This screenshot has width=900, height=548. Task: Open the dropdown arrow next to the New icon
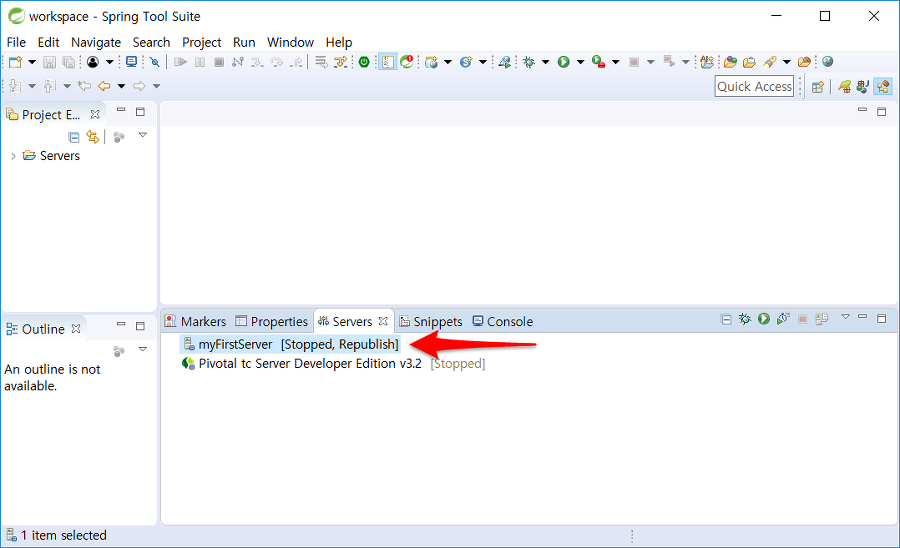pos(32,62)
